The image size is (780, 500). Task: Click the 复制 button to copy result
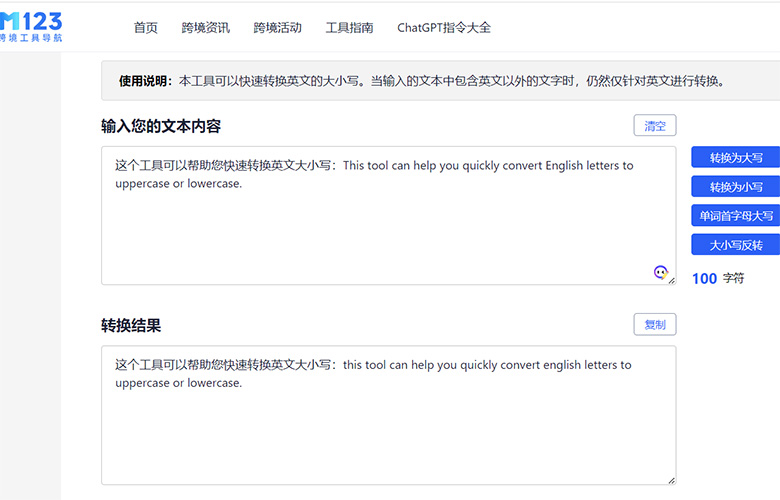pos(655,324)
